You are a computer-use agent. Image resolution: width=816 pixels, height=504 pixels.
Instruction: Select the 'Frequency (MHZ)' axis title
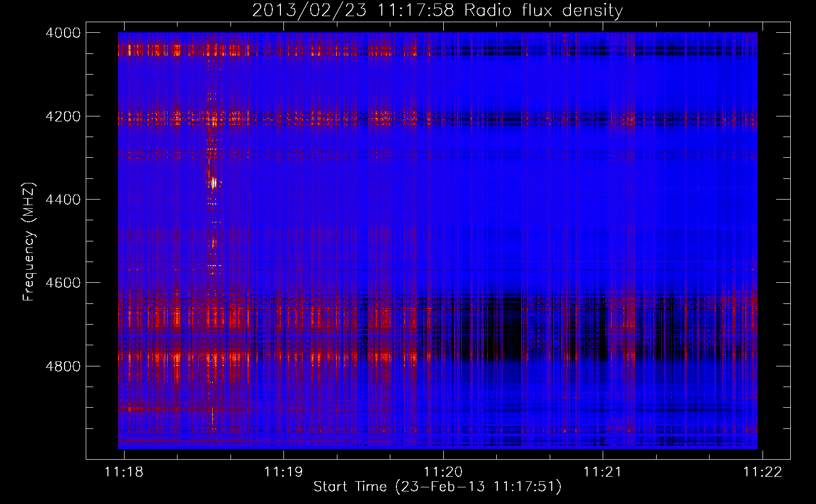[29, 242]
